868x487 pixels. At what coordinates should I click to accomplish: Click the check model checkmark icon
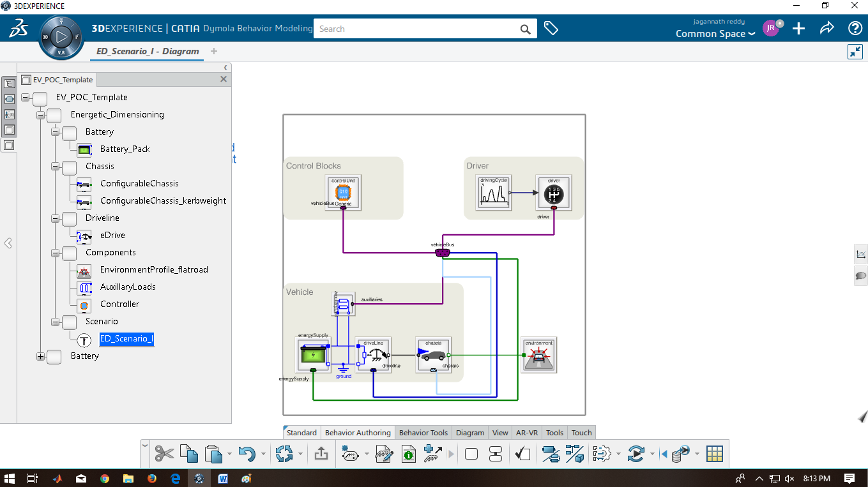(522, 454)
